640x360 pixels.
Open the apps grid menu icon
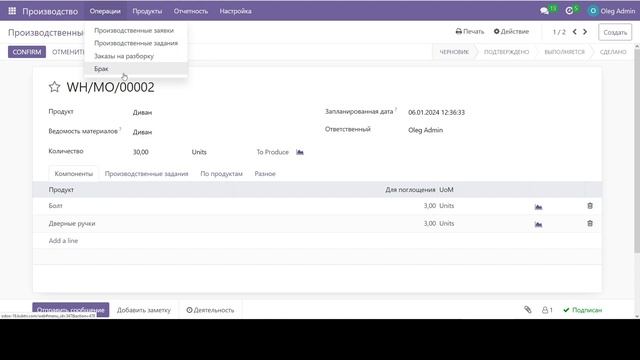(x=12, y=11)
